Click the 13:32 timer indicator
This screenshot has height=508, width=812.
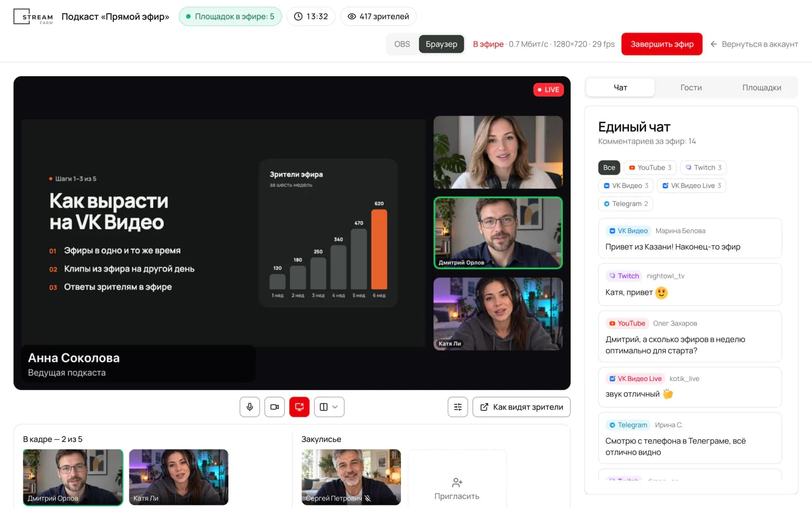pyautogui.click(x=311, y=16)
